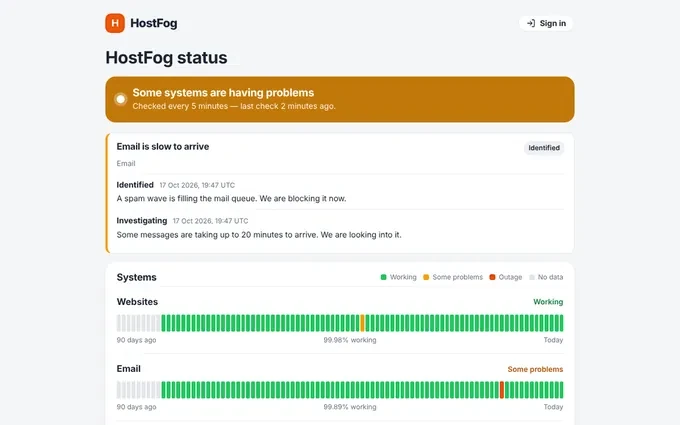
Task: Open the 'Email is slow to arrive' incident
Action: coord(163,147)
